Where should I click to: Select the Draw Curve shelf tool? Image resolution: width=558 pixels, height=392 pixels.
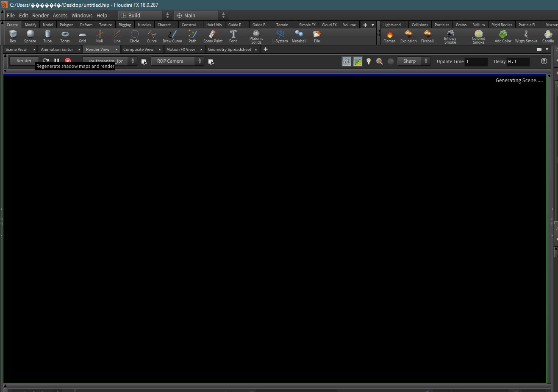pos(172,36)
